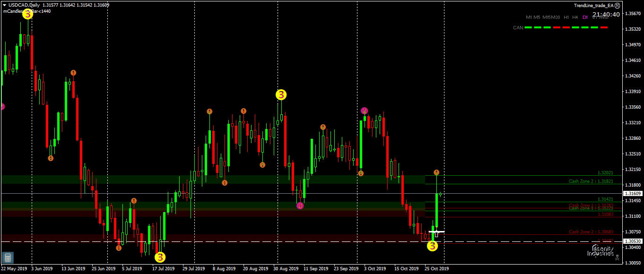The height and width of the screenshot is (274, 644).
Task: Switch to the H1 timeframe
Action: pos(566,17)
